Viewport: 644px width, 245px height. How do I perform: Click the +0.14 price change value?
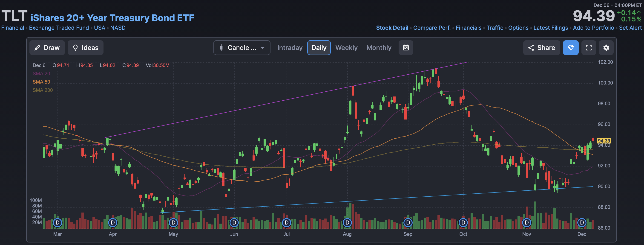pyautogui.click(x=626, y=12)
